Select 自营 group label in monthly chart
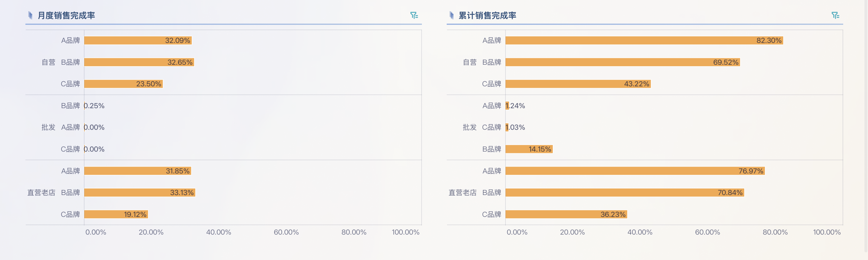 tap(48, 62)
